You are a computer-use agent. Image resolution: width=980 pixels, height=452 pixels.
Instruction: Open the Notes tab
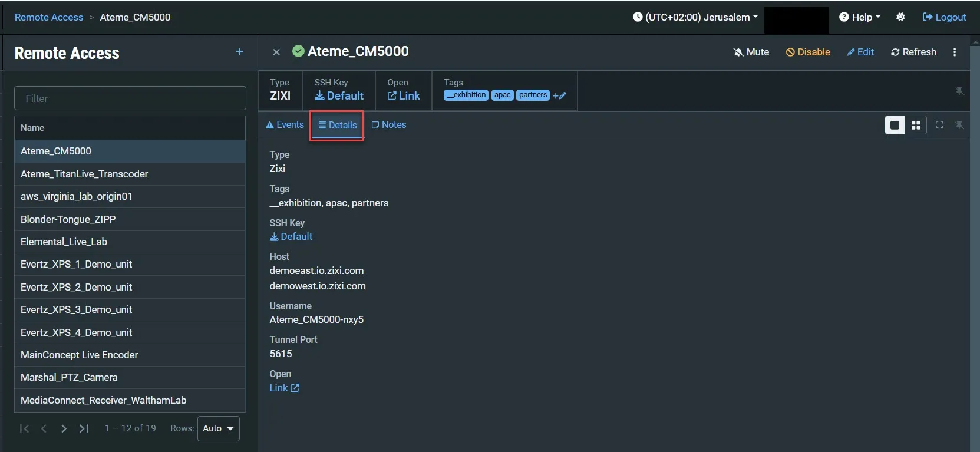(x=389, y=125)
